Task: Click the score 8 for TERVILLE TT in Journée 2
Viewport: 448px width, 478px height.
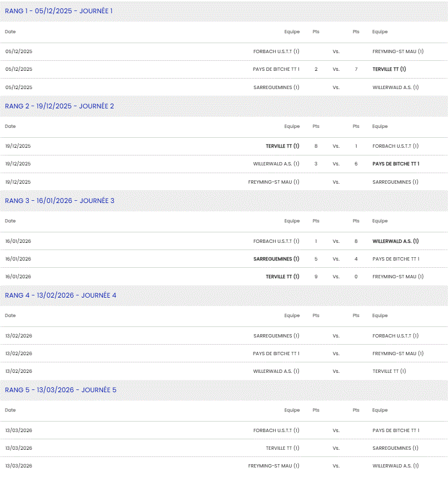Action: 316,146
